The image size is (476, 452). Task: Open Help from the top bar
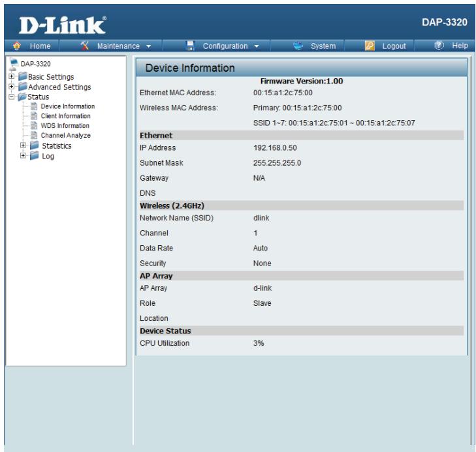point(460,46)
